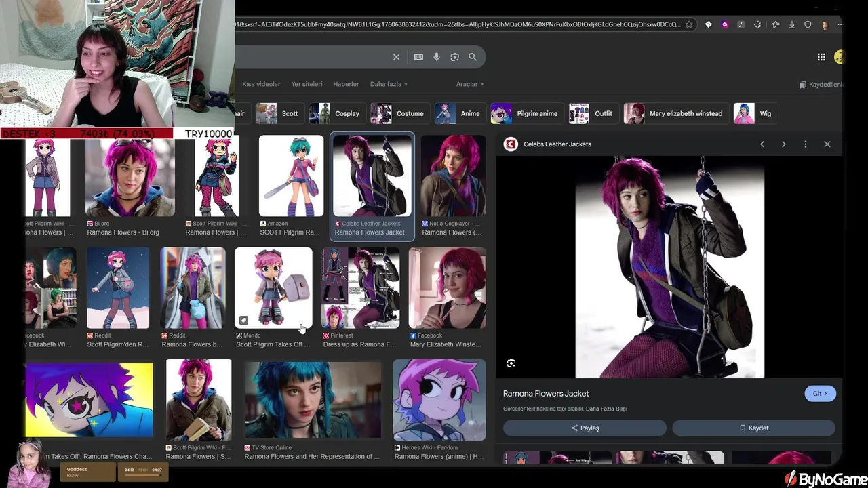Clear the search box with the X icon
The width and height of the screenshot is (868, 488).
click(396, 57)
